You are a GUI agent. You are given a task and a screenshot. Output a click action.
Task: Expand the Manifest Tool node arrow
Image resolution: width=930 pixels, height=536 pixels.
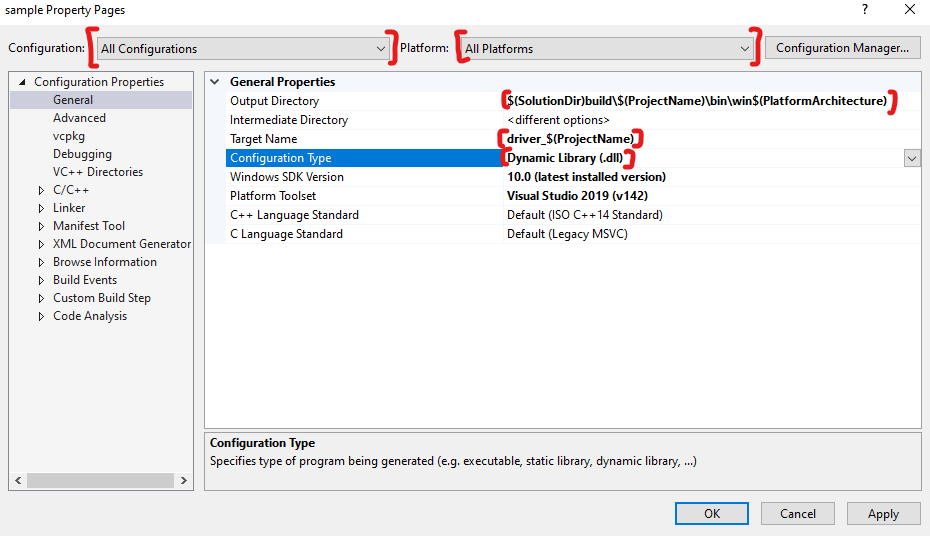pos(41,226)
